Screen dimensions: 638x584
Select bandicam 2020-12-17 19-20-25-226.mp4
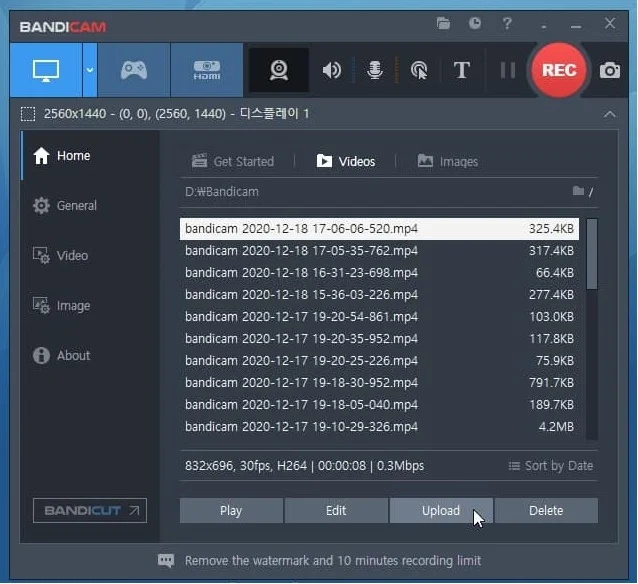click(x=379, y=361)
